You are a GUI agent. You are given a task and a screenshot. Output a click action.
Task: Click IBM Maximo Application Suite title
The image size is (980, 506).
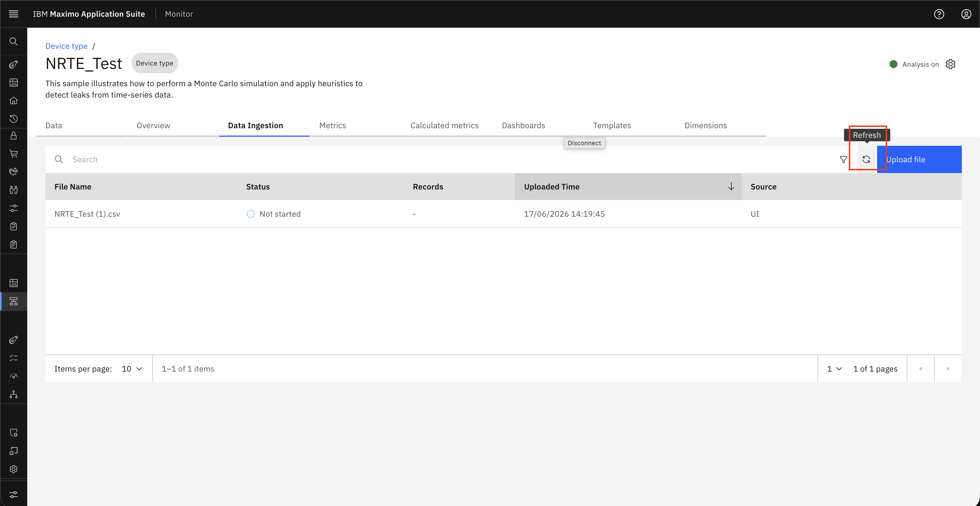point(89,14)
